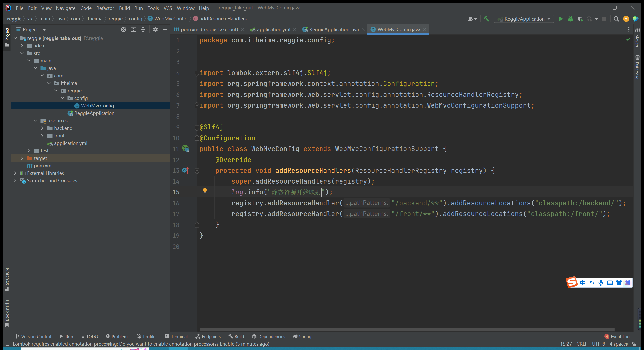Click the green Run application button
This screenshot has height=350, width=644.
(x=561, y=19)
